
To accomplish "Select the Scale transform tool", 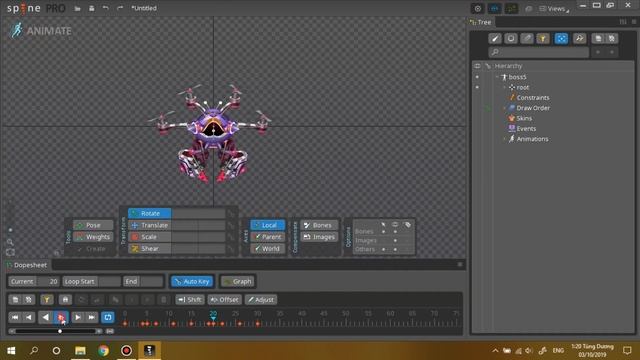I will (x=150, y=237).
